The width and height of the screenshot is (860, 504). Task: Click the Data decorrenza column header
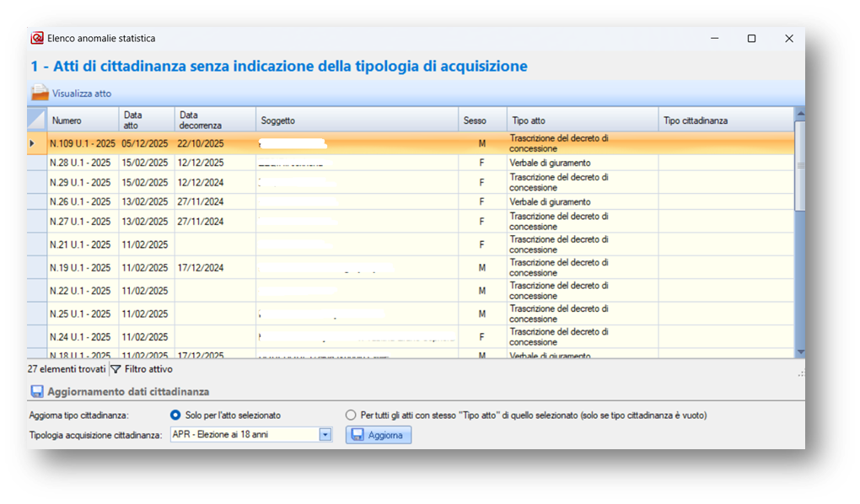pos(212,120)
